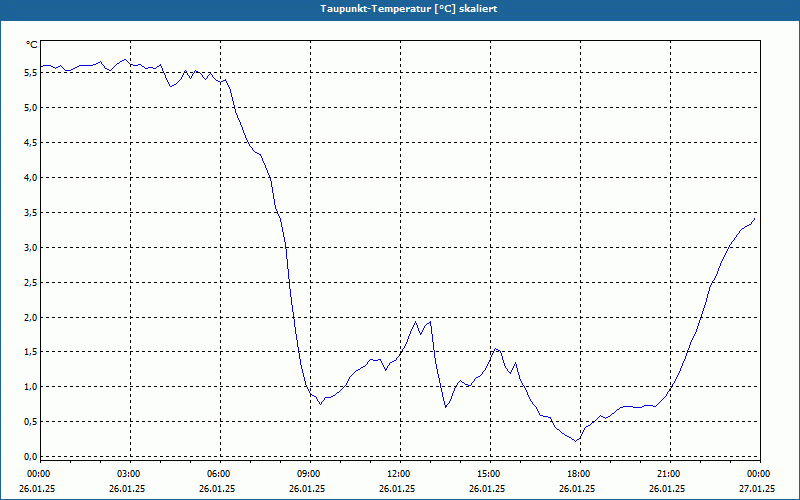
Task: Select the 3,0 y-axis value
Action: tap(31, 247)
